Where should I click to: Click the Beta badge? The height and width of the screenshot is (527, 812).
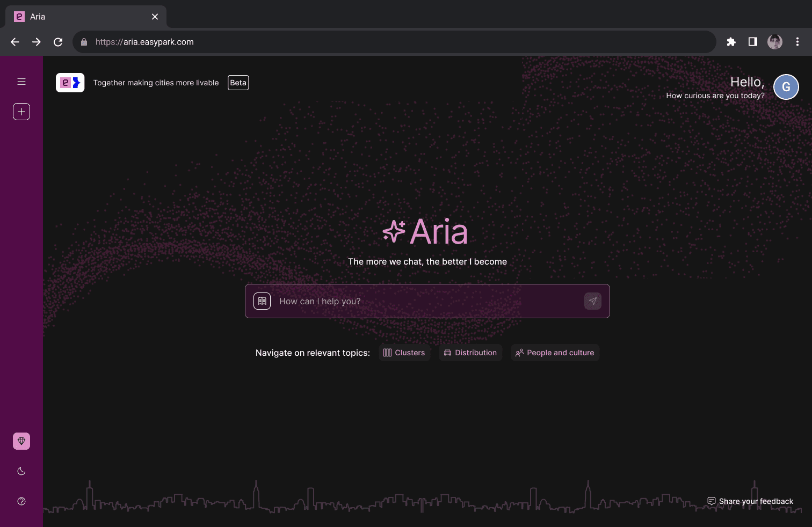[x=238, y=83]
